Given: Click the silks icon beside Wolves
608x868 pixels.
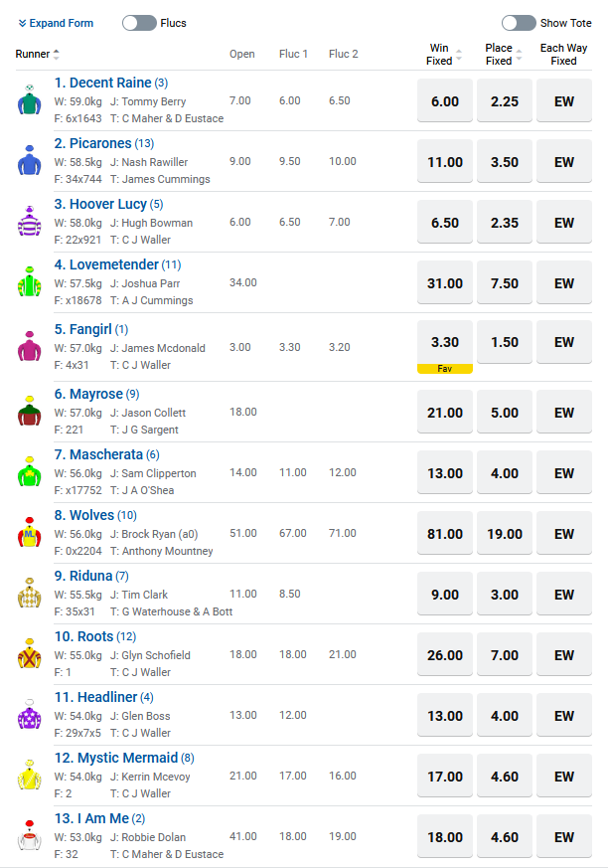Looking at the screenshot, I should point(30,533).
